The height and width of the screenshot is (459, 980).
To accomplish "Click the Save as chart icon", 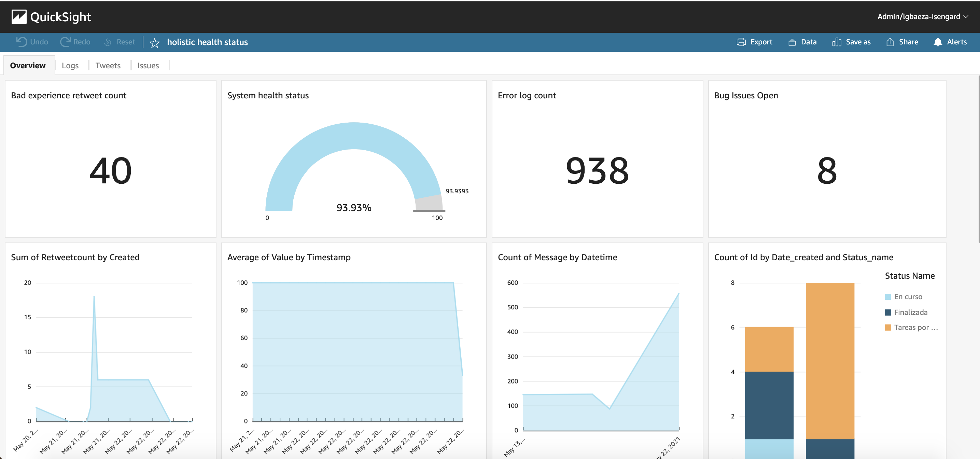I will [x=836, y=42].
